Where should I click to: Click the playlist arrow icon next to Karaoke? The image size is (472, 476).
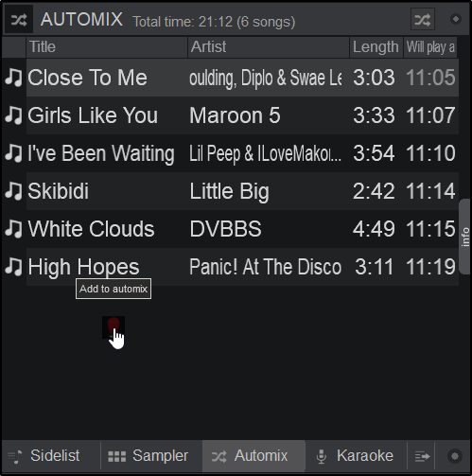[422, 456]
